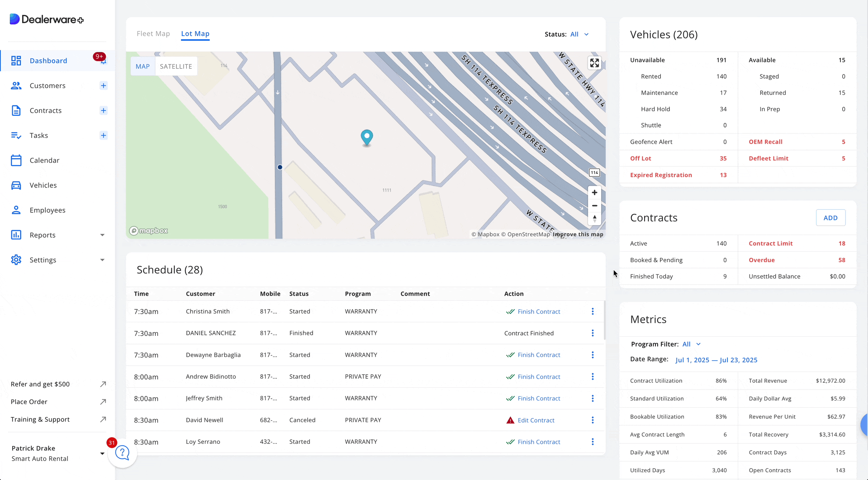Viewport: 868px width, 480px height.
Task: Open the date range Jul 1 – Jul 23 picker
Action: point(716,360)
